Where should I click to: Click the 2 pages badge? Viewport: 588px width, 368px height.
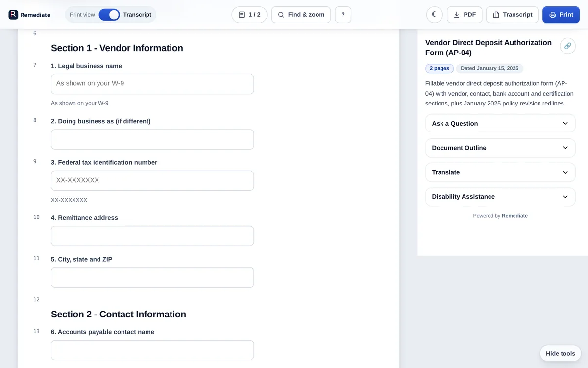[440, 68]
